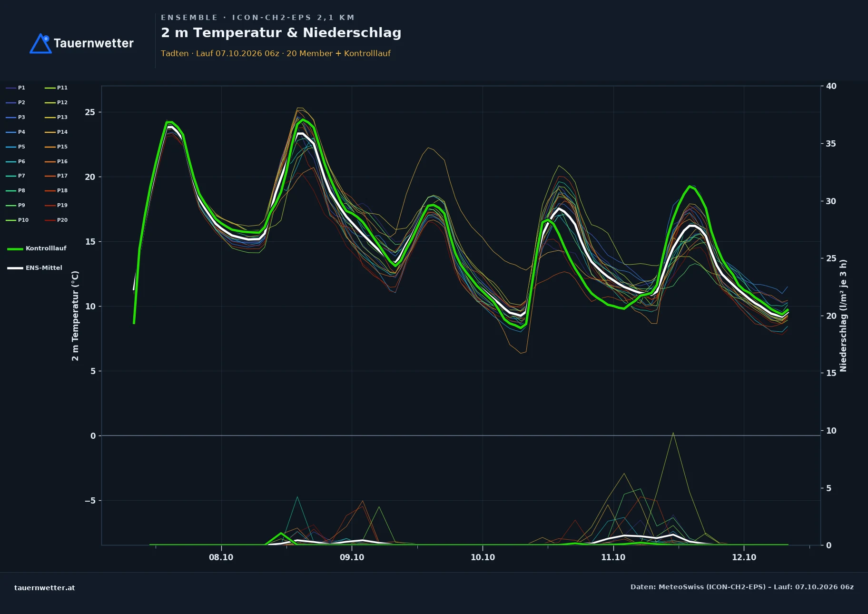
Task: Click the Tauernwetter brand name
Action: (x=94, y=43)
